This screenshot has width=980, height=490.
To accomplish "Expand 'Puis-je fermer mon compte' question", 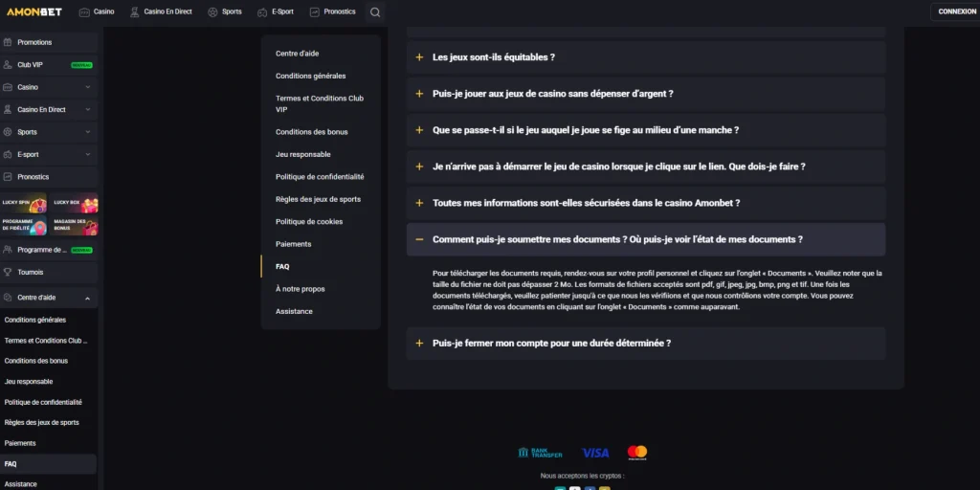I will tap(646, 344).
